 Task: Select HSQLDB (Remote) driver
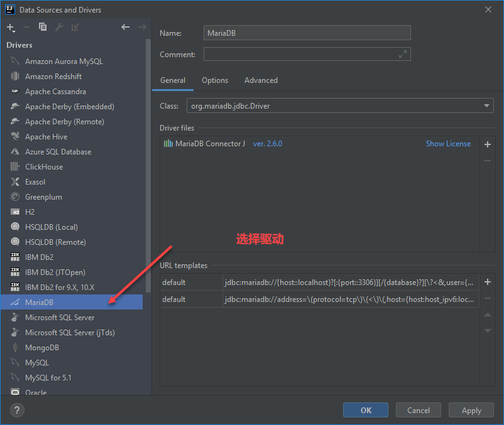(72, 242)
